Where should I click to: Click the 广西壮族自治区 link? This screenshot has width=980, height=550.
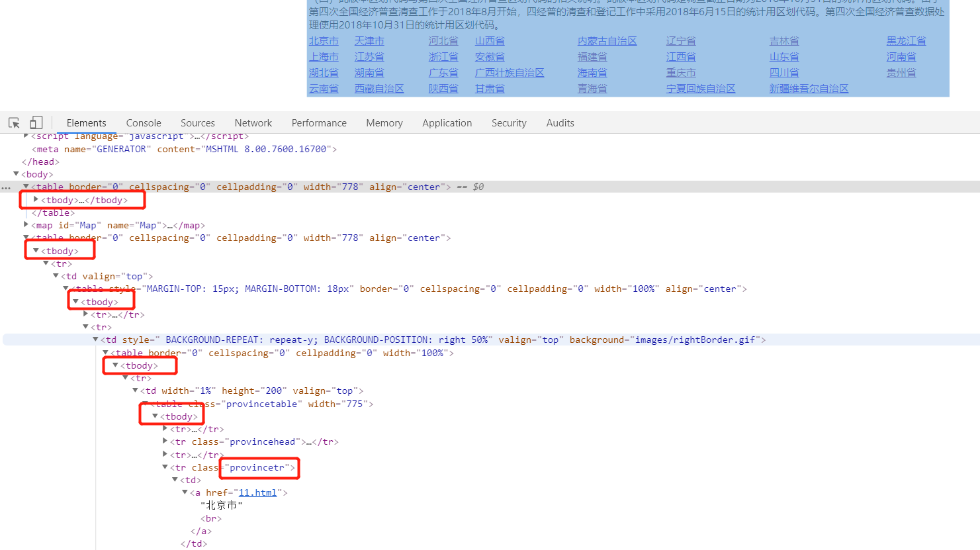510,73
